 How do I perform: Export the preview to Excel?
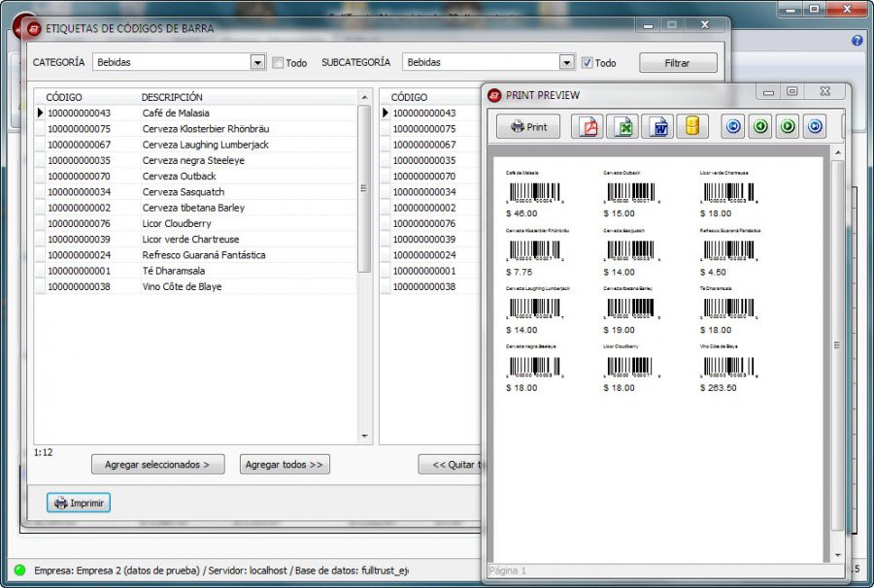[622, 126]
